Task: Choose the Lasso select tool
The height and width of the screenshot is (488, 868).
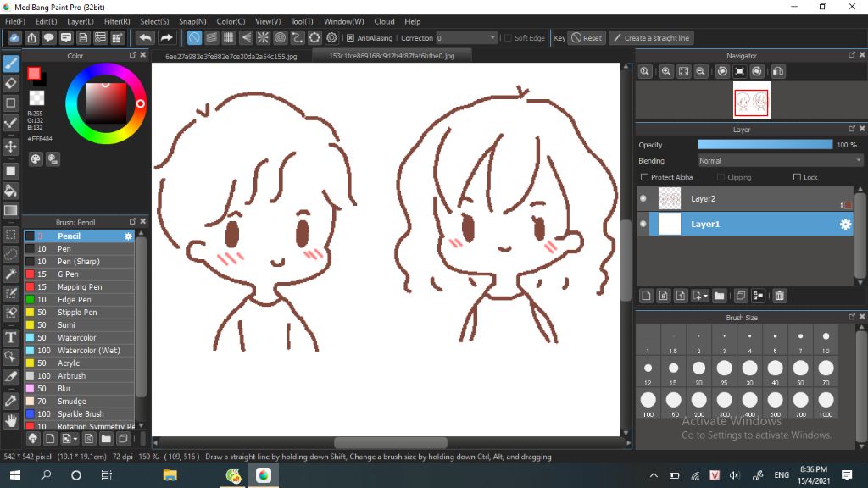Action: coord(11,254)
